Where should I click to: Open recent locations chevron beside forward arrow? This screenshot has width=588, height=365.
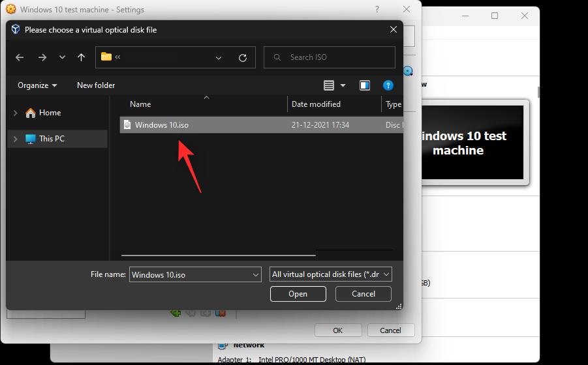pyautogui.click(x=62, y=57)
